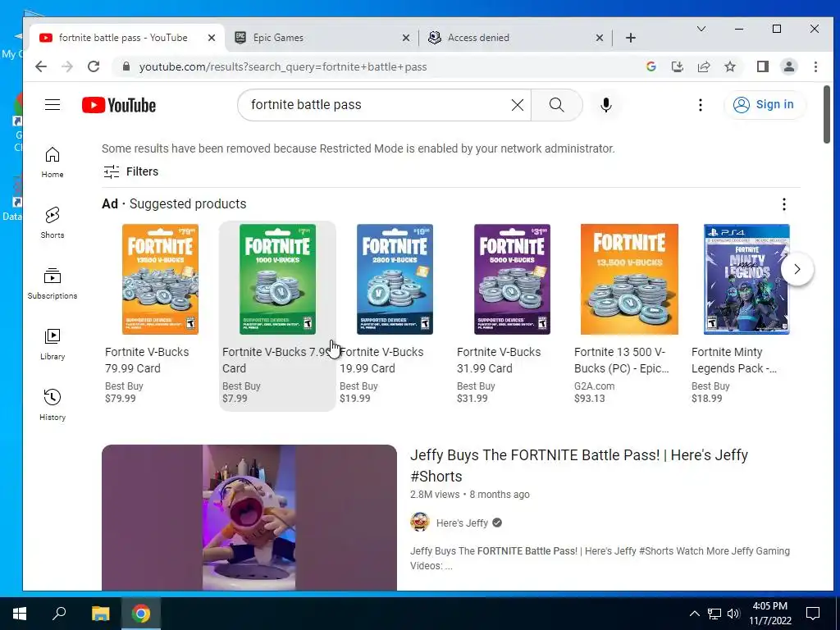
Task: Click the Sign in button
Action: [x=764, y=104]
